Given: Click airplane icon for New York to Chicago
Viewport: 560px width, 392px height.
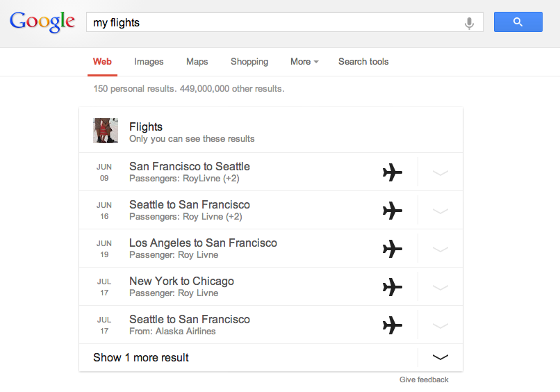Looking at the screenshot, I should click(393, 287).
